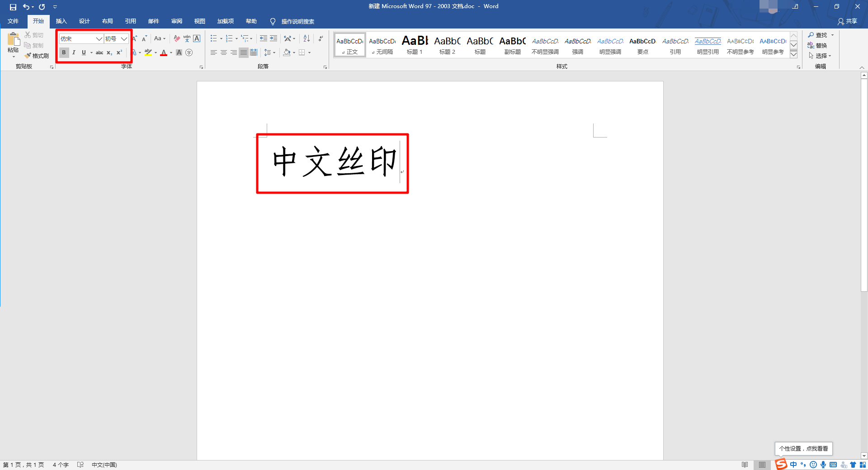Toggle underline formatting
The height and width of the screenshot is (470, 868).
tap(84, 52)
